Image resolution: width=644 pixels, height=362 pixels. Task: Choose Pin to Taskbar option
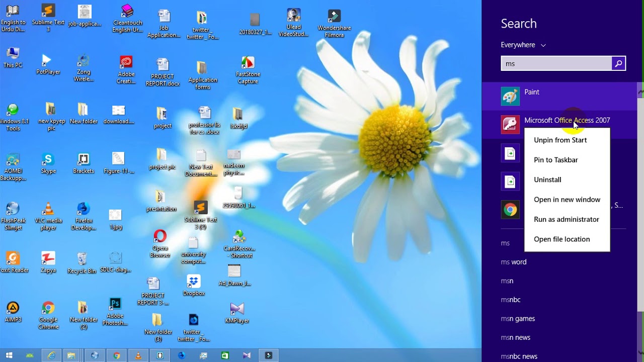(555, 160)
